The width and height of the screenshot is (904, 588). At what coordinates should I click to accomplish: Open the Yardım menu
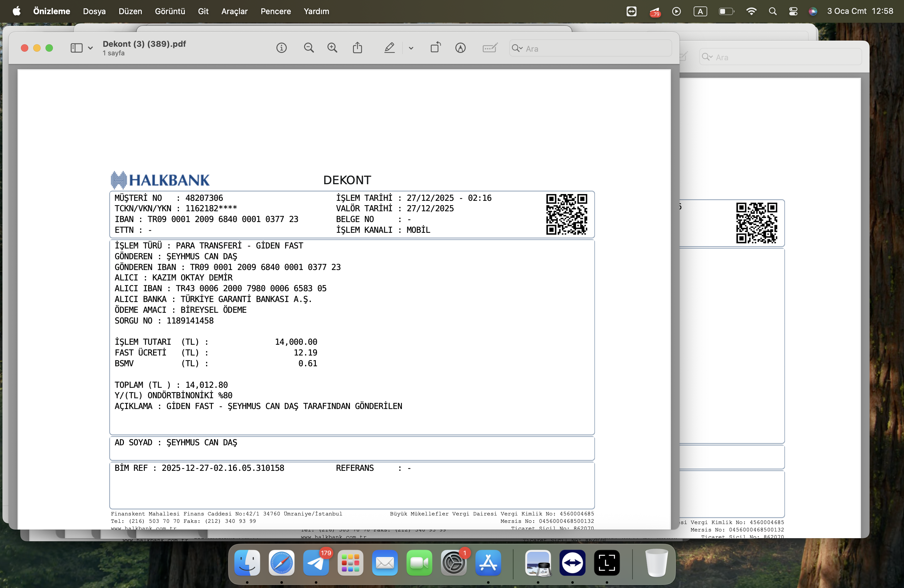pos(316,11)
